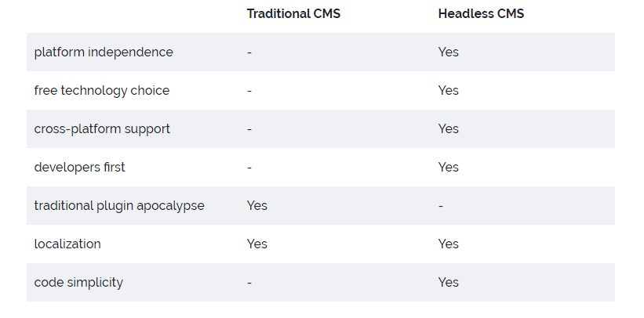The height and width of the screenshot is (318, 644).
Task: Click Headless CMS dash in plugin apocalypse row
Action: (441, 205)
